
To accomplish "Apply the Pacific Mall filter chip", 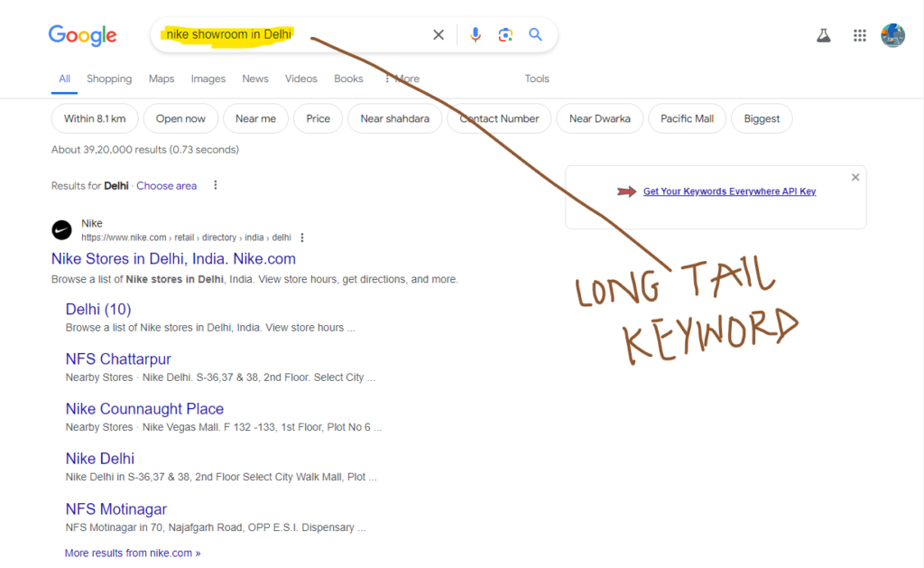I will tap(687, 119).
